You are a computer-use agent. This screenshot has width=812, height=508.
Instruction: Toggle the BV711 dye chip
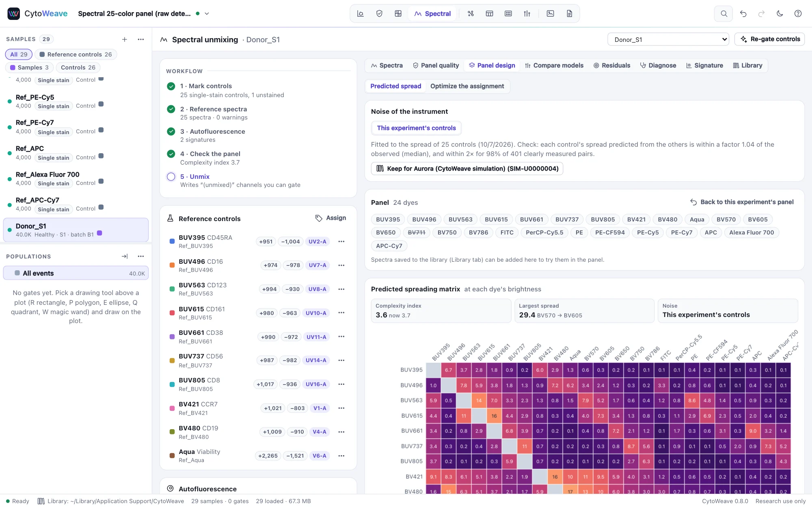tap(417, 232)
